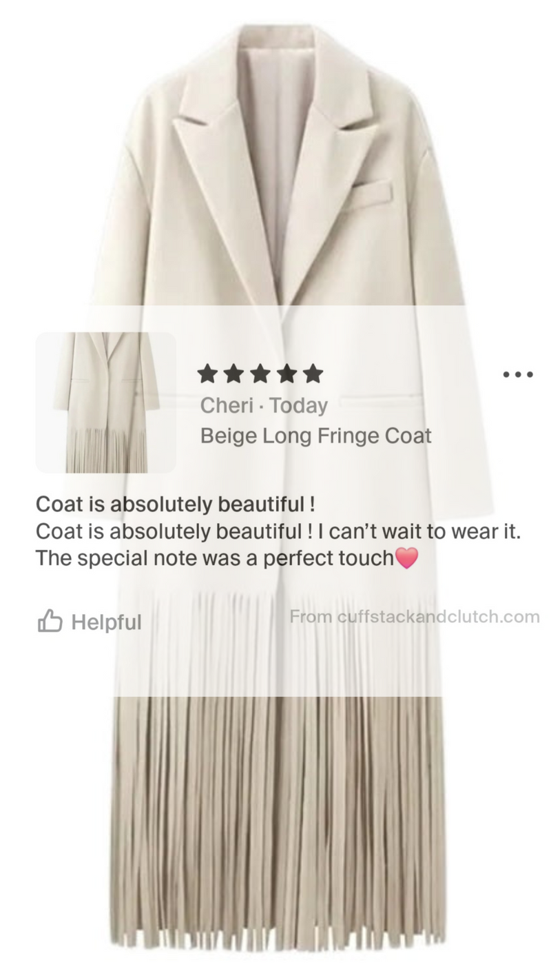The width and height of the screenshot is (551, 980).
Task: Mark the review as Helpful via label
Action: [106, 622]
